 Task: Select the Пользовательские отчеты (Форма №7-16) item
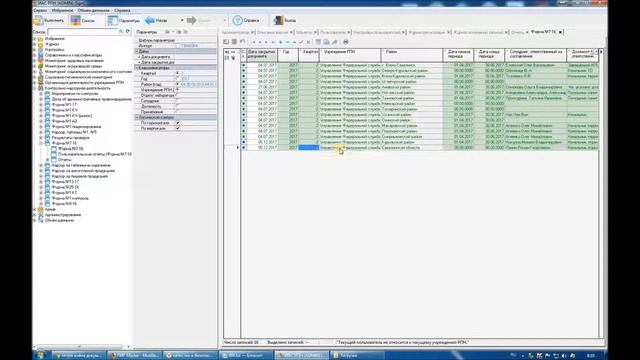click(x=94, y=154)
